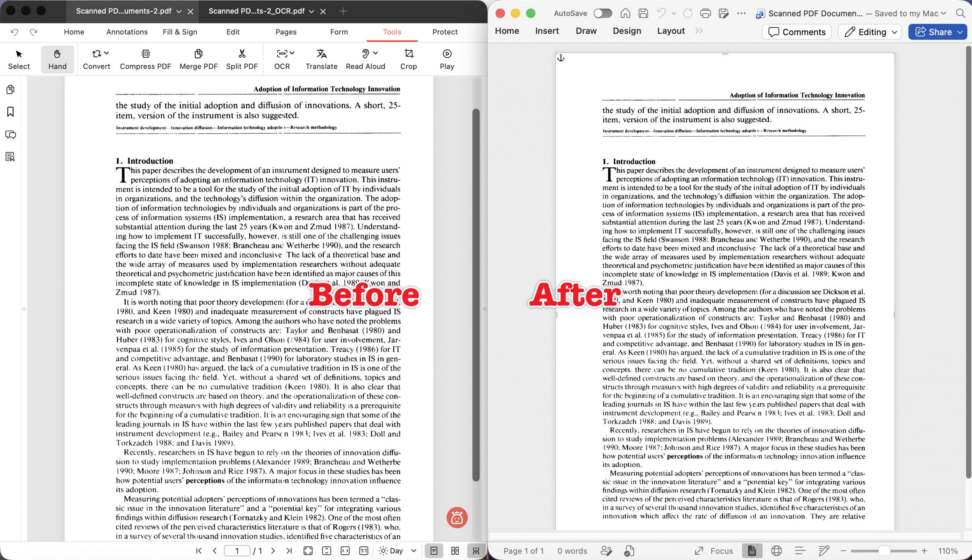Click the Compress PDF tool

[x=145, y=59]
